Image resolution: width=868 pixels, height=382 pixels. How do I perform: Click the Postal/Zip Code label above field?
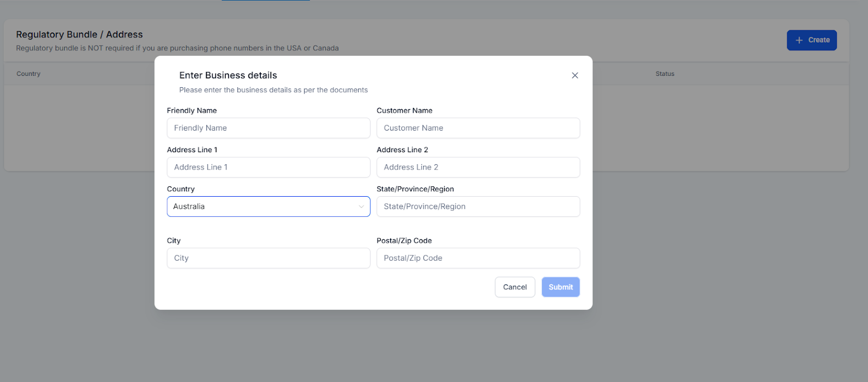click(404, 241)
